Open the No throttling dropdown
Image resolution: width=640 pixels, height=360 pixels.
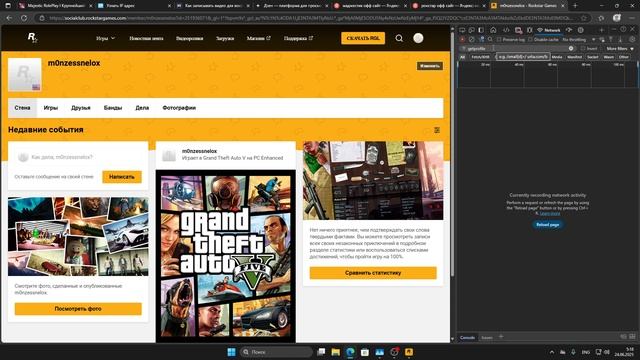point(579,40)
